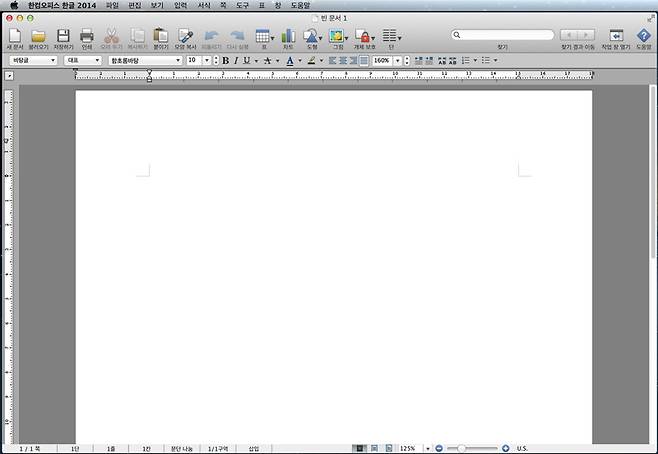Expand the 바탕글 style dropdown

[32, 61]
